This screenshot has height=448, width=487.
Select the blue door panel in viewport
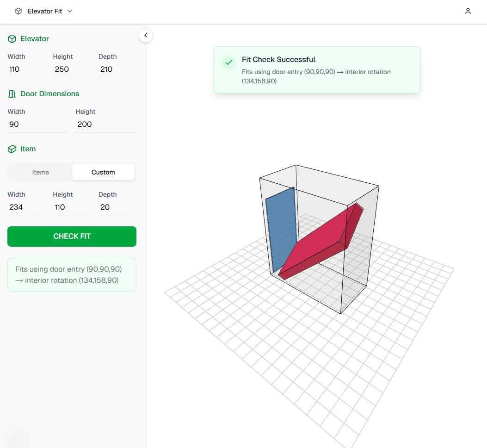pos(281,227)
